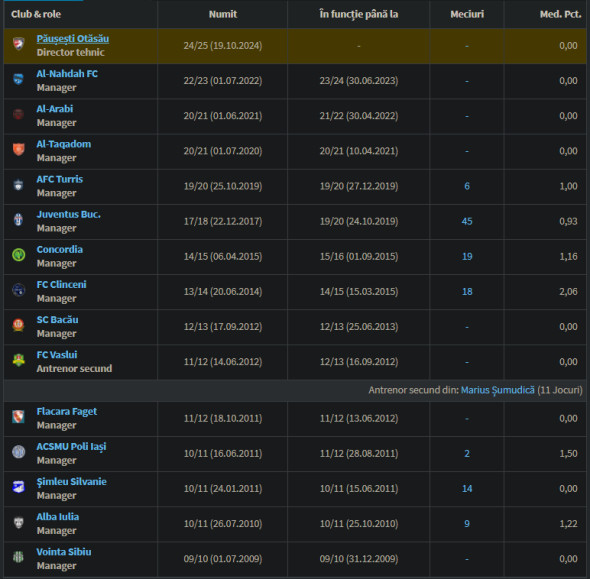
Task: Open the 14 matches for Șimleu Silvanie
Action: [x=467, y=488]
